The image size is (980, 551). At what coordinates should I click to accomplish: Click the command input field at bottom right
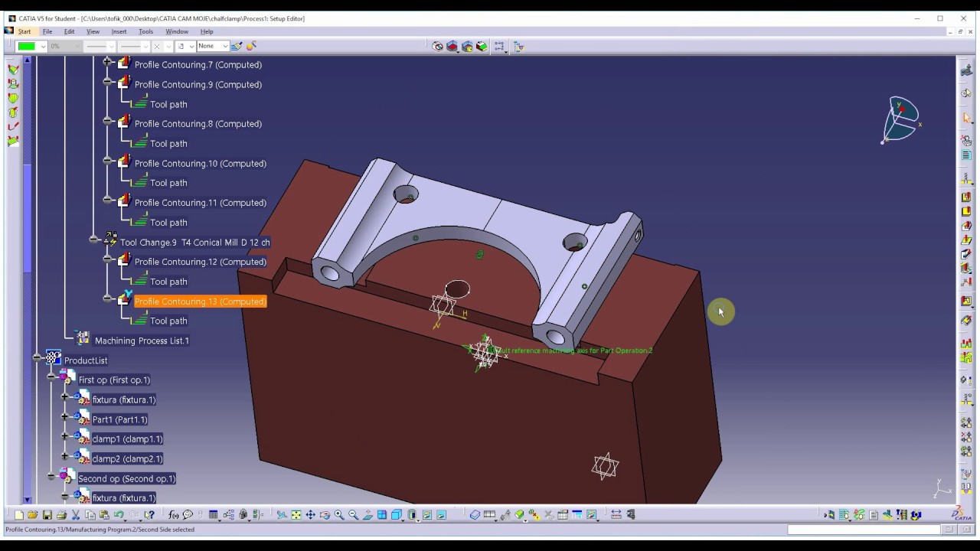(864, 530)
